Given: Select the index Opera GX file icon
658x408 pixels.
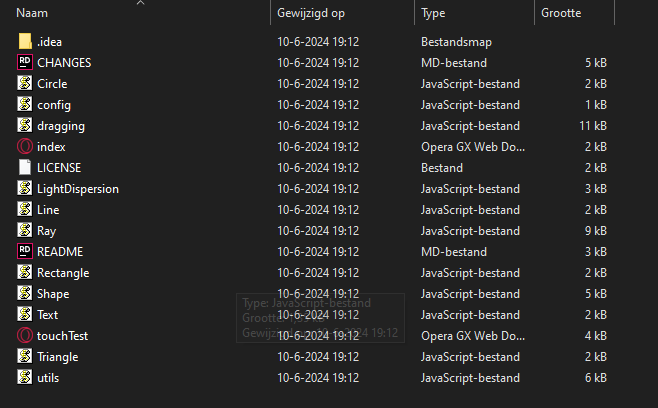Looking at the screenshot, I should click(x=25, y=147).
